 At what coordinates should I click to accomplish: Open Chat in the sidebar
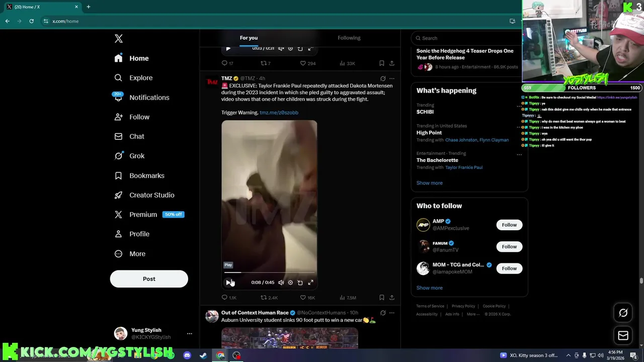pos(129,136)
